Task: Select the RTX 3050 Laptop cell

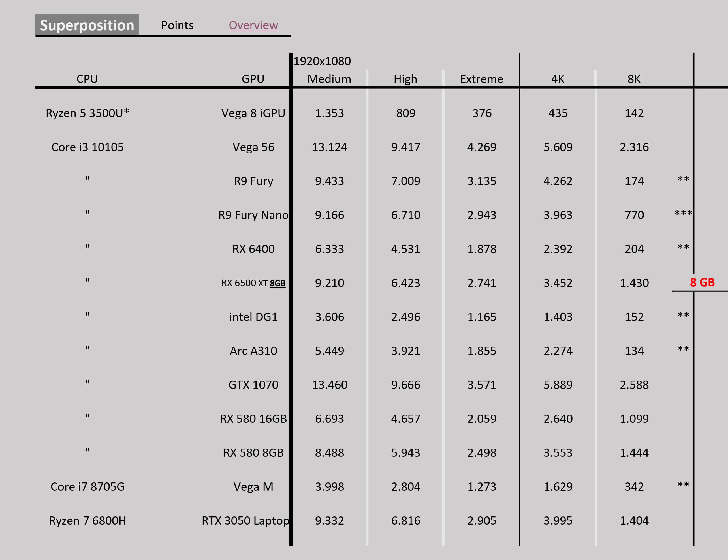Action: click(245, 521)
